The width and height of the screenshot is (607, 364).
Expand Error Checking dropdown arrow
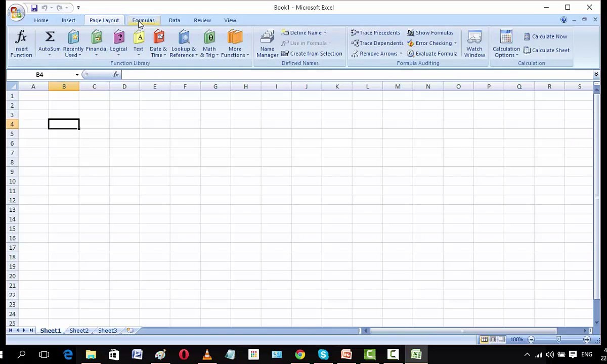(x=455, y=43)
